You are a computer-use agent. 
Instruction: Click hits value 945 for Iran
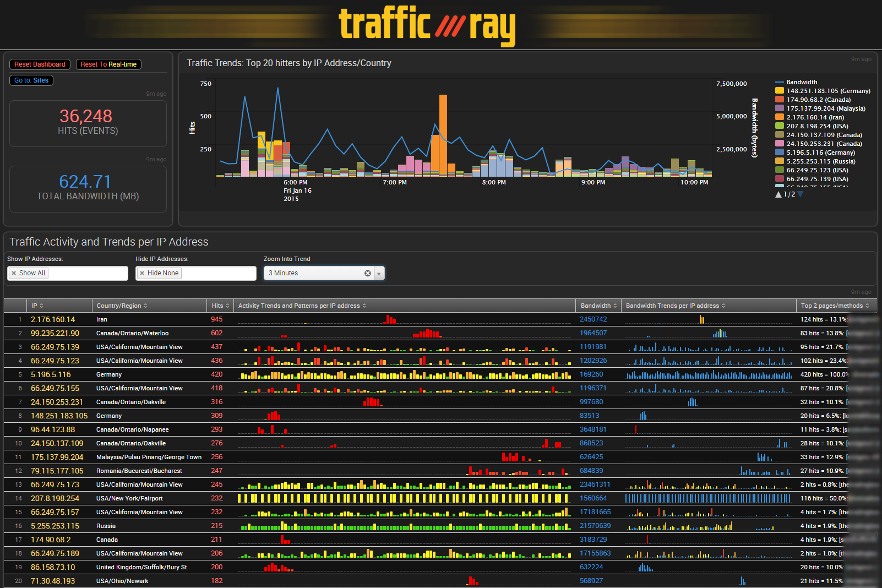[x=217, y=319]
